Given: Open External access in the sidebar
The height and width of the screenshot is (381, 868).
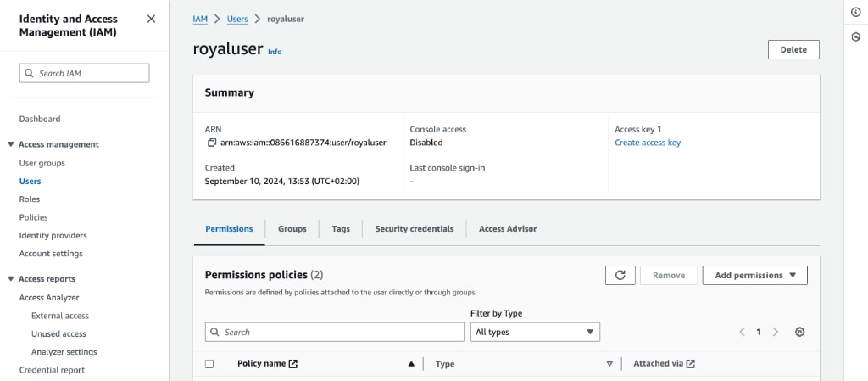Looking at the screenshot, I should click(60, 316).
